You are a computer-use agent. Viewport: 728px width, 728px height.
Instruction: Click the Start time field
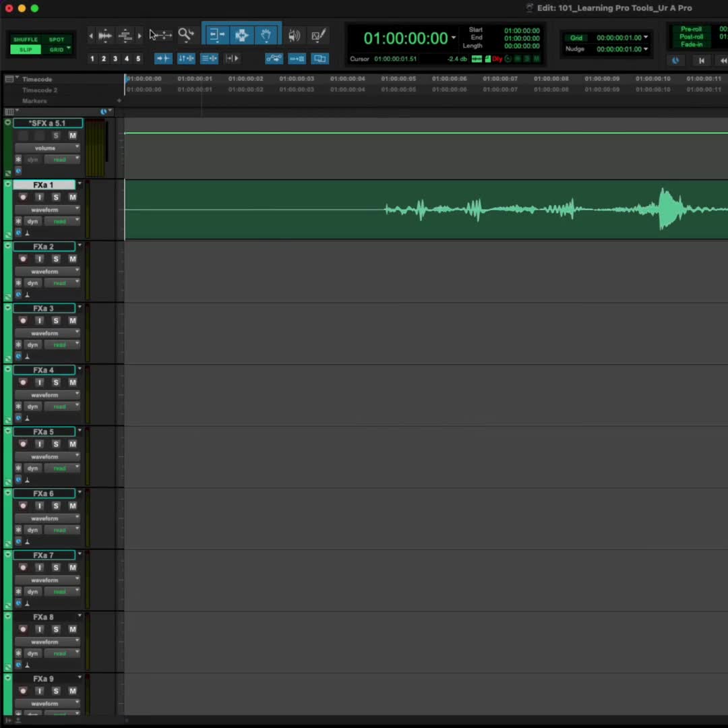click(x=522, y=30)
